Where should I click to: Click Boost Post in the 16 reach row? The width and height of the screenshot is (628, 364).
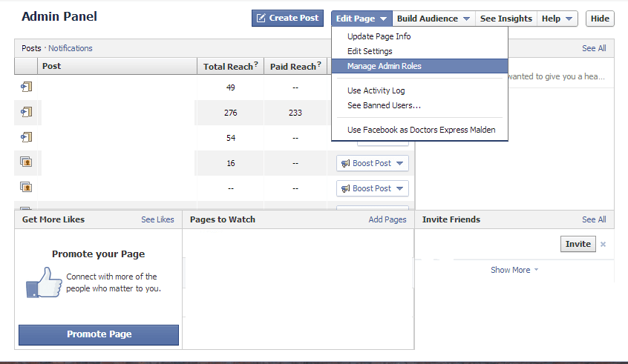(x=372, y=163)
